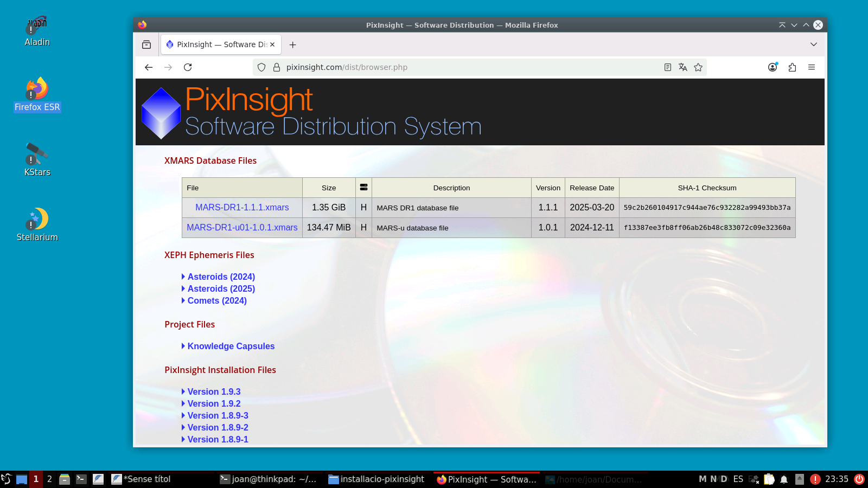Image resolution: width=868 pixels, height=488 pixels.
Task: Download MARS-DR1-1.1.1.xmars file link
Action: (x=242, y=208)
